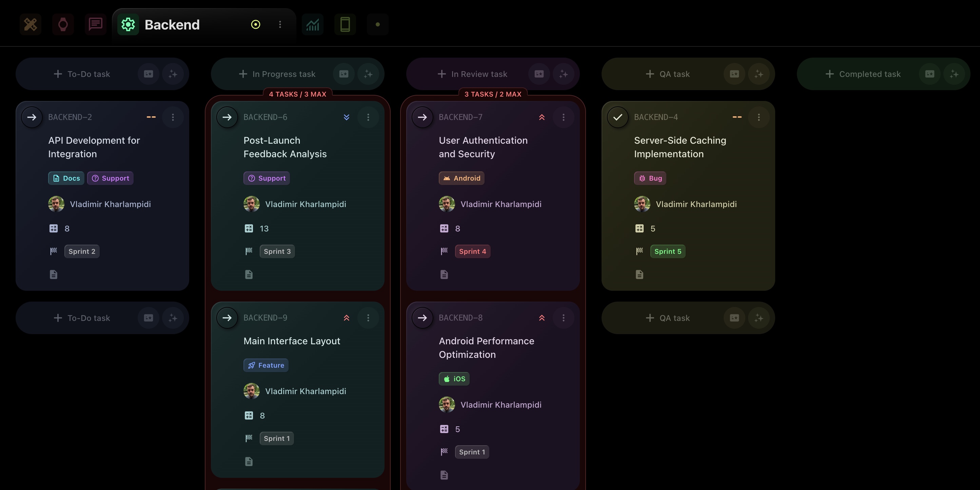Click template icon in top QA add bar
980x490 pixels.
[x=734, y=74]
